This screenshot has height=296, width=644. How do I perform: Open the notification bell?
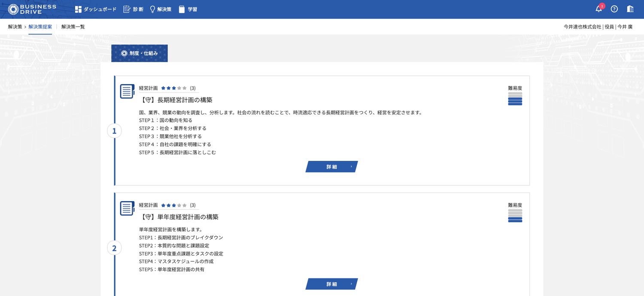pyautogui.click(x=599, y=9)
